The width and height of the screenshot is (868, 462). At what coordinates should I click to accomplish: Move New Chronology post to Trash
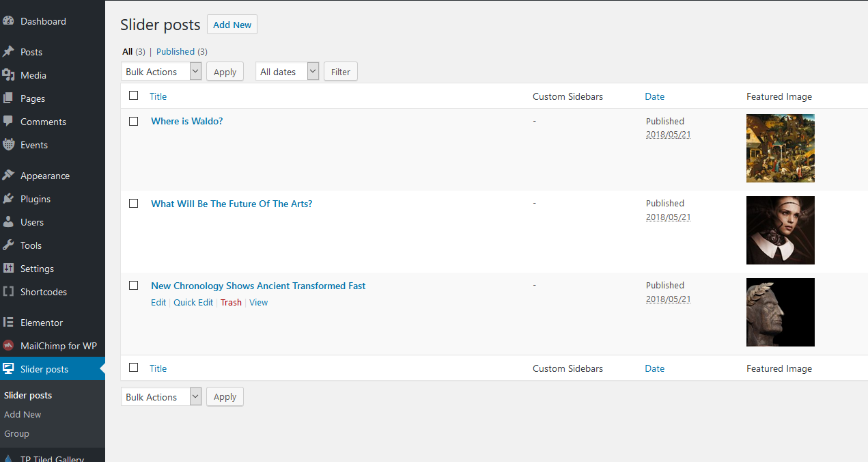pyautogui.click(x=231, y=303)
